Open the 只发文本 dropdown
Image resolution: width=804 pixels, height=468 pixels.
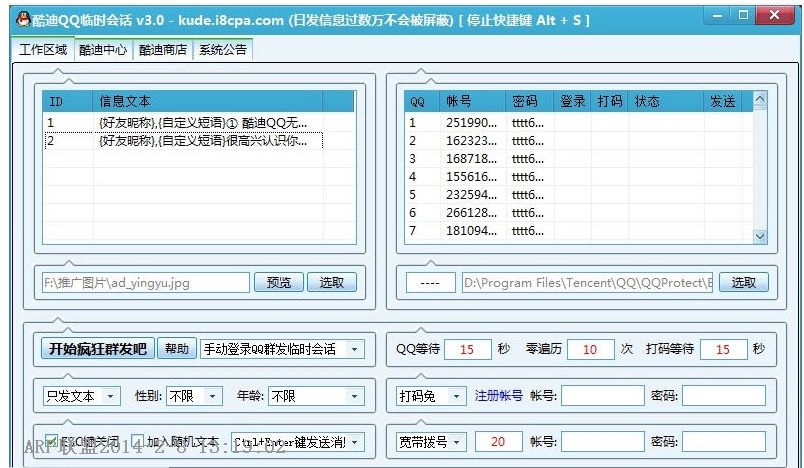tap(82, 396)
